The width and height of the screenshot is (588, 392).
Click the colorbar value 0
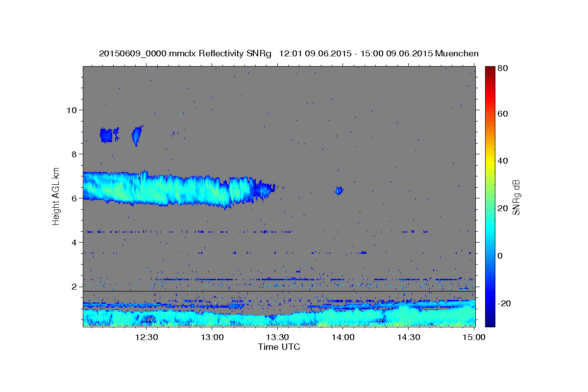pyautogui.click(x=500, y=256)
